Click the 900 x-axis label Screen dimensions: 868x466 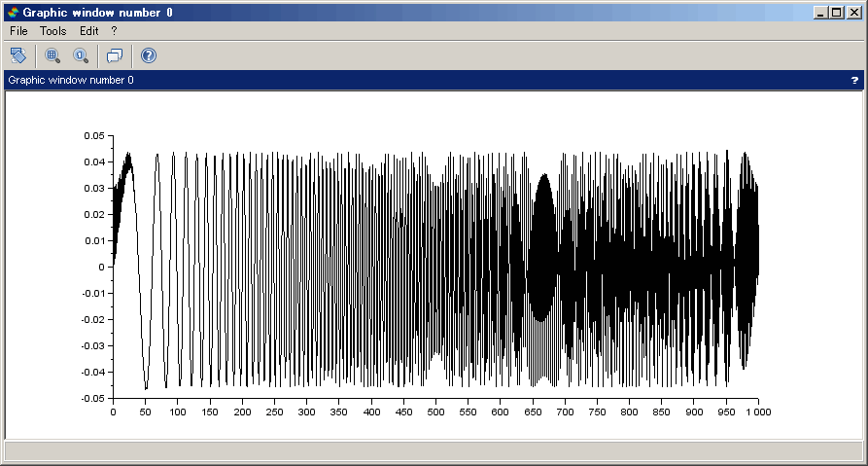pos(694,412)
